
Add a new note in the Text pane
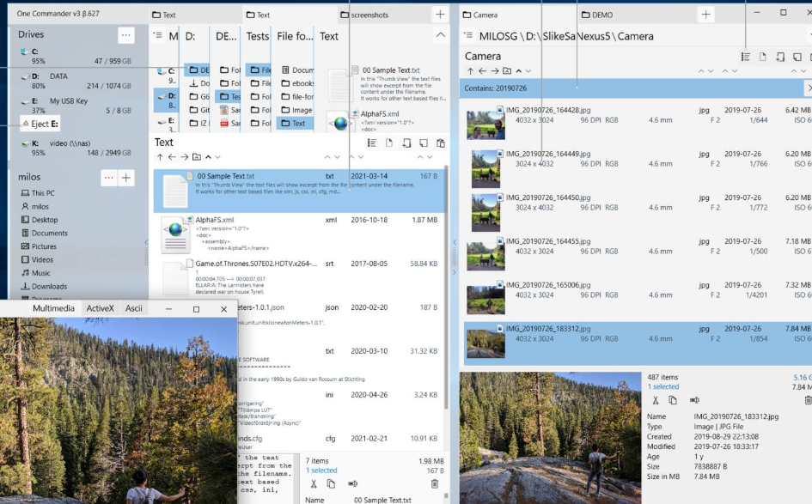point(424,143)
